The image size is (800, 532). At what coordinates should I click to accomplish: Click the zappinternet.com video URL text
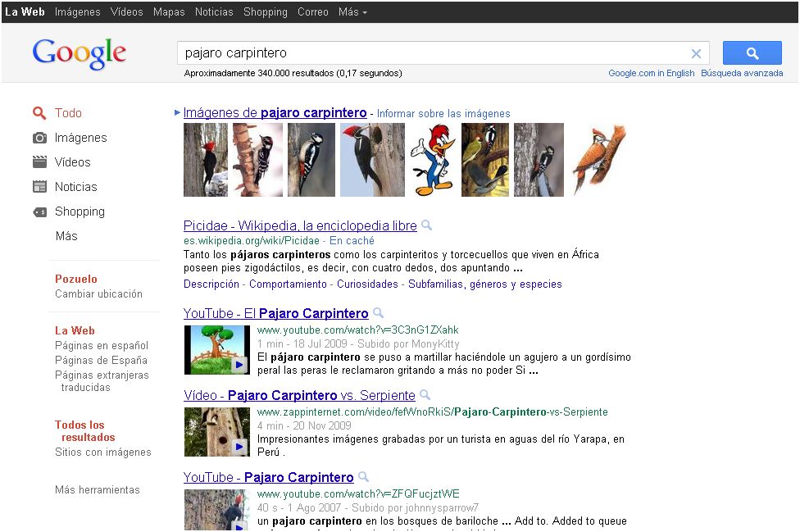(x=433, y=412)
